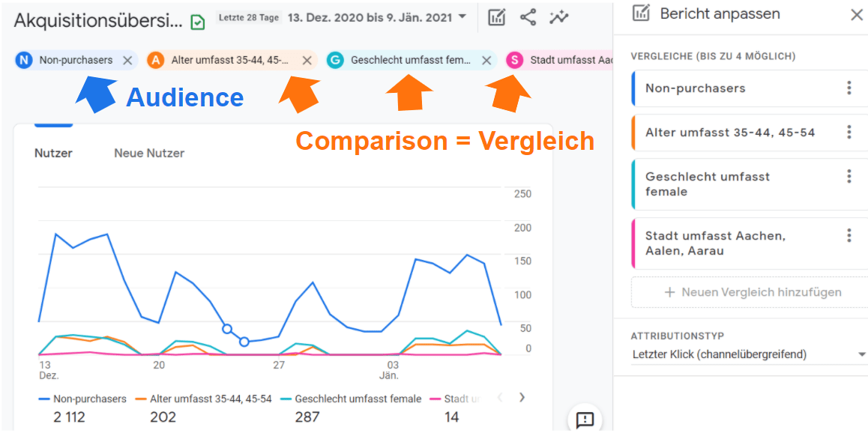Click the Non-purchasers comparison options menu

[x=849, y=88]
